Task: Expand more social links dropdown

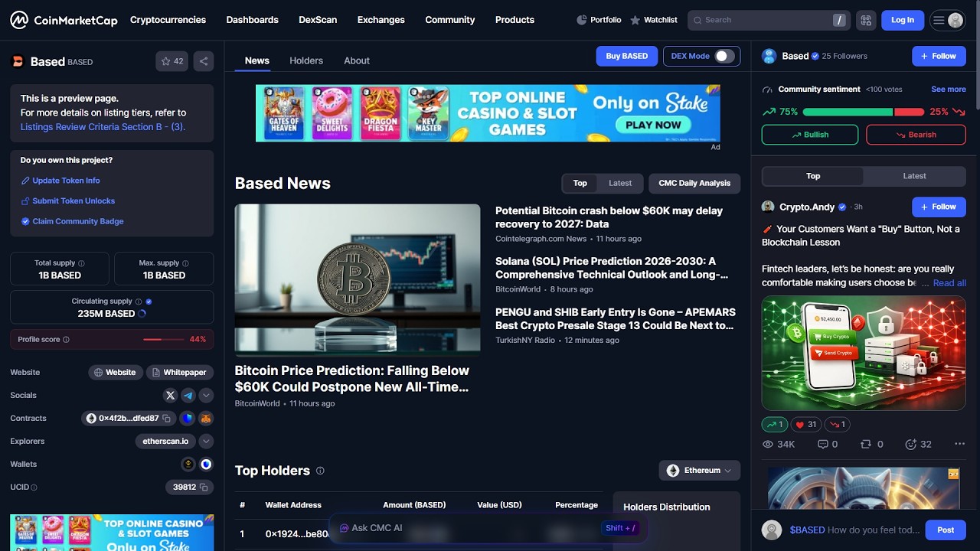Action: [206, 396]
